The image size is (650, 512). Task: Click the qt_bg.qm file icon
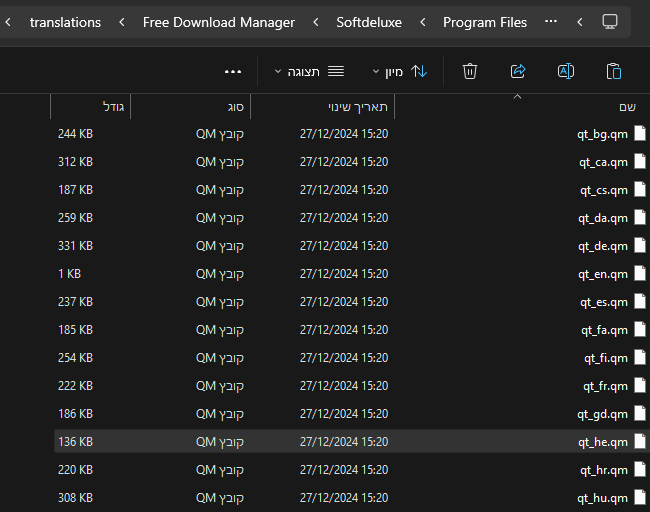click(640, 133)
